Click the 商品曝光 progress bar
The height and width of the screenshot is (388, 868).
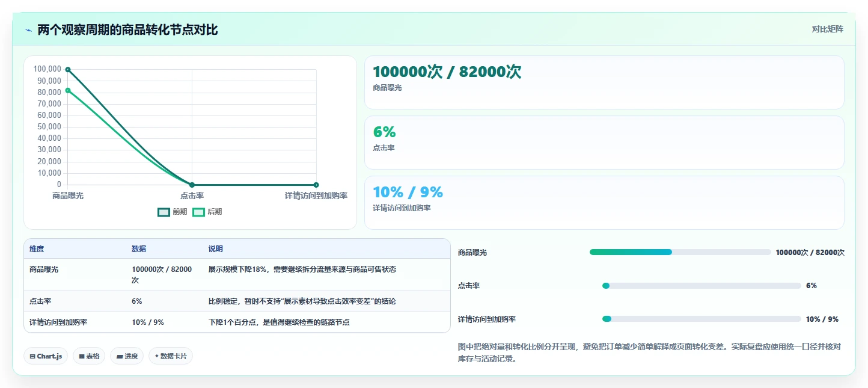pos(680,252)
